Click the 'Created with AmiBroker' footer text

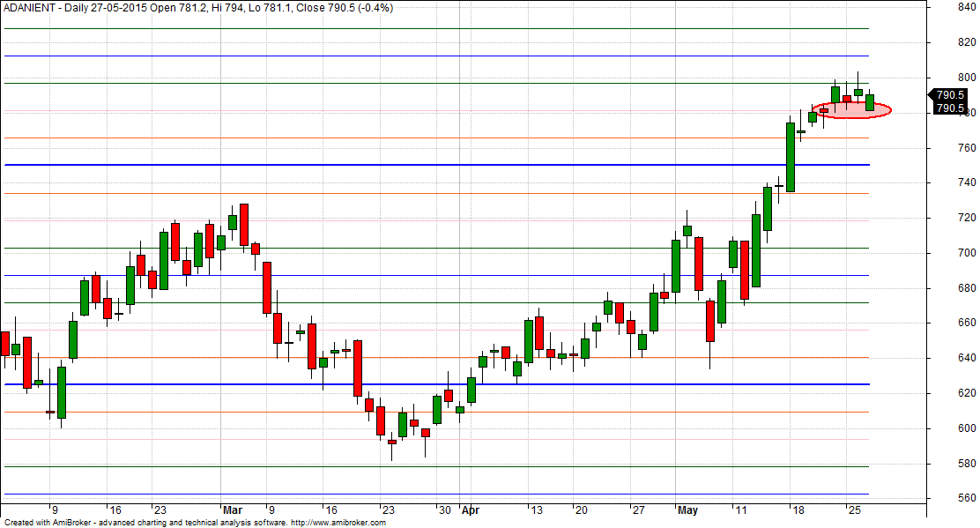(53, 523)
